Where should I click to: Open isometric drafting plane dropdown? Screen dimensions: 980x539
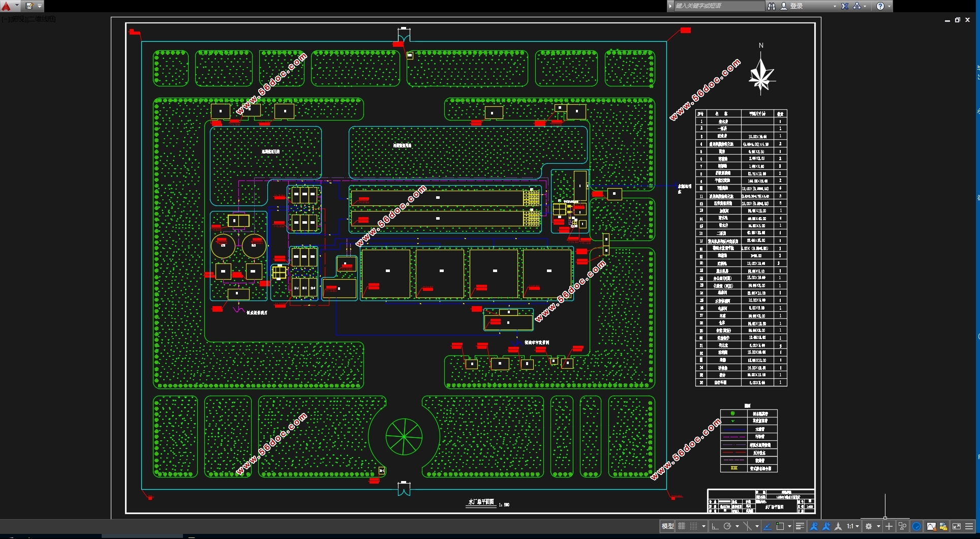(757, 526)
